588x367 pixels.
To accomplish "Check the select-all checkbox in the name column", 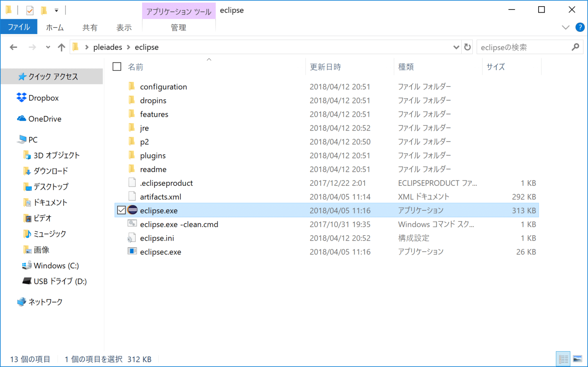I will 117,66.
